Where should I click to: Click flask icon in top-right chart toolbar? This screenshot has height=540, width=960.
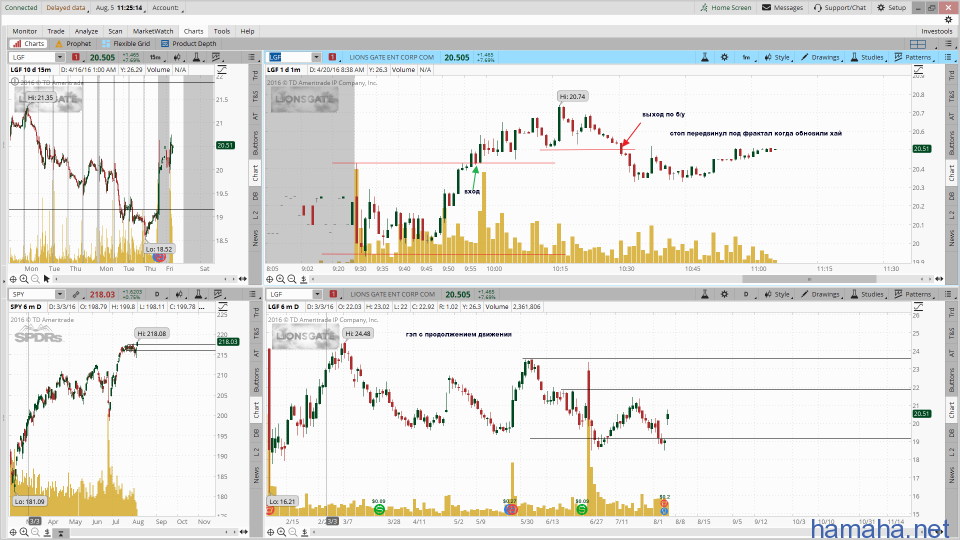(705, 57)
